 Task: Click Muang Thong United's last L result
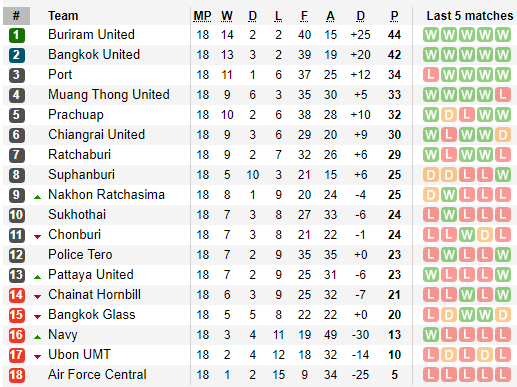point(503,95)
